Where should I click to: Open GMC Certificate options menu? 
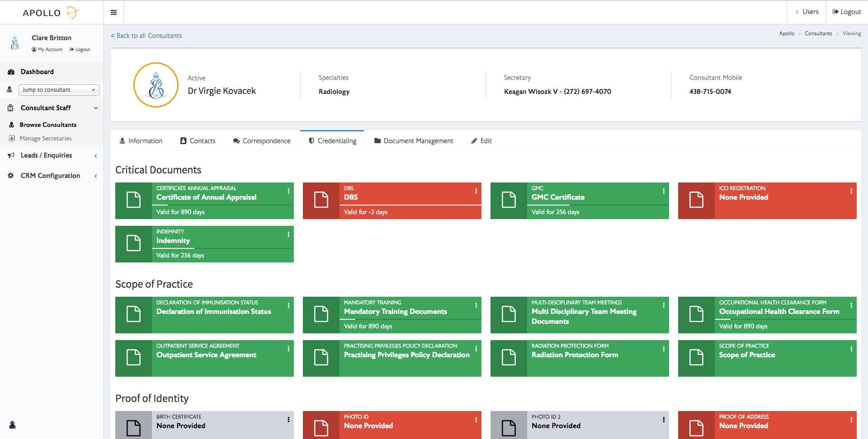(664, 191)
